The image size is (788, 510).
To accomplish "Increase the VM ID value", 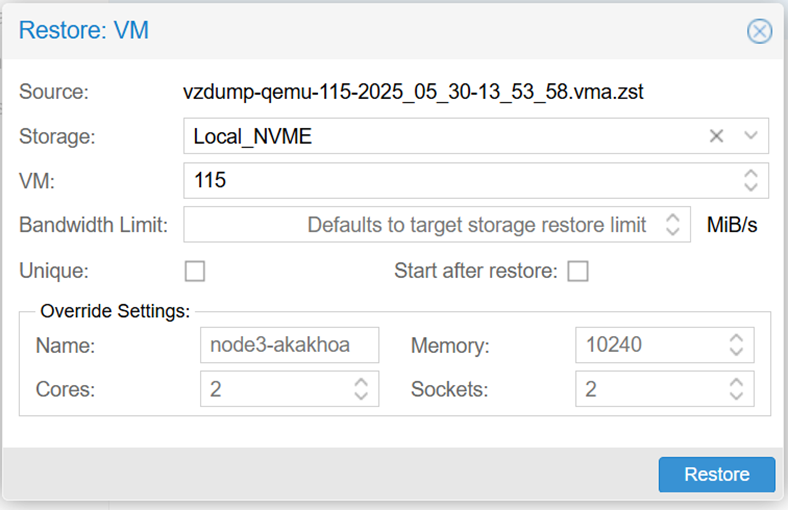I will click(751, 174).
